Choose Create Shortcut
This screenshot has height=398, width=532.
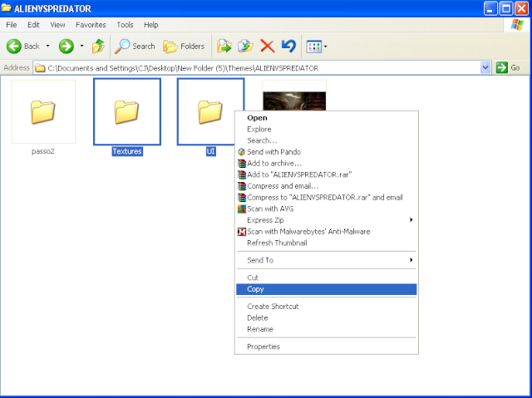click(327, 307)
